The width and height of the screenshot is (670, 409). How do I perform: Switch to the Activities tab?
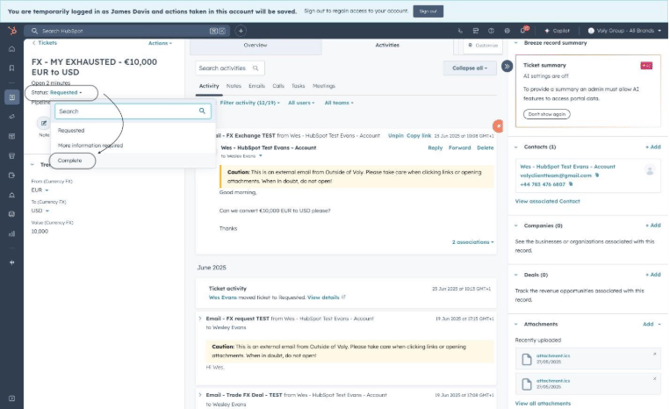387,45
